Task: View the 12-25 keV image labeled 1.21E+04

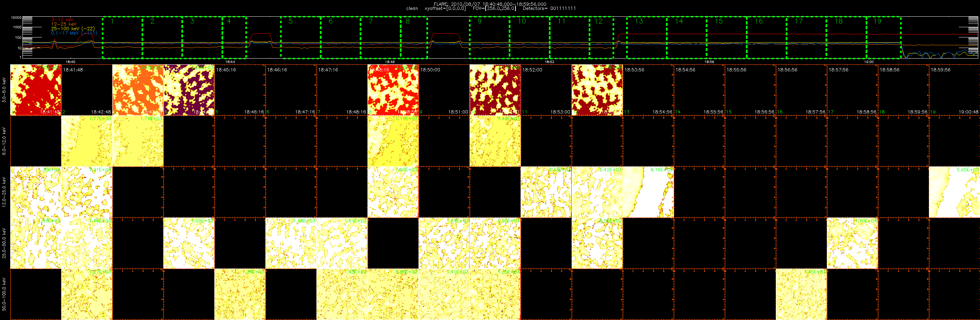Action: pos(87,192)
